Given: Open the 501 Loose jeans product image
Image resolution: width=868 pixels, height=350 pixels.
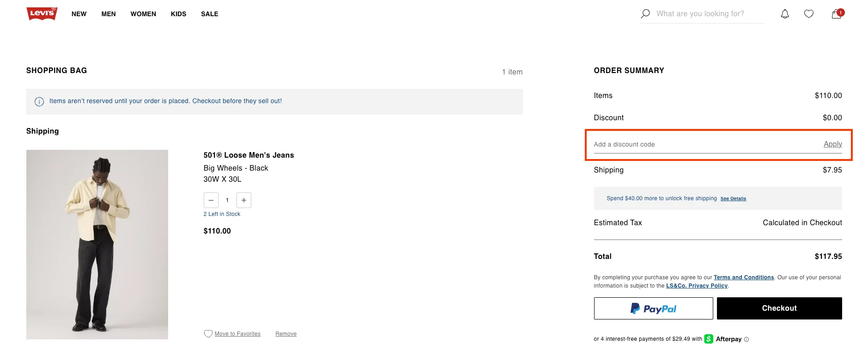Looking at the screenshot, I should (x=97, y=244).
